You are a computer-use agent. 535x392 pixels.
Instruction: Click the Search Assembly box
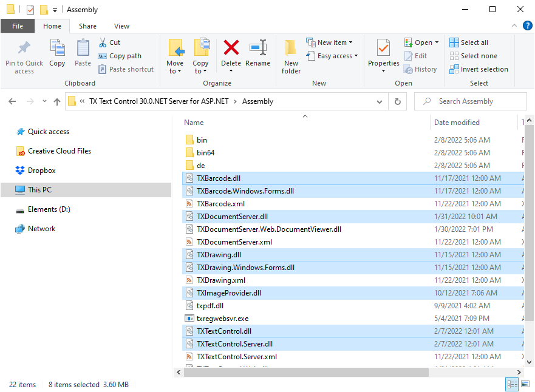(x=471, y=101)
